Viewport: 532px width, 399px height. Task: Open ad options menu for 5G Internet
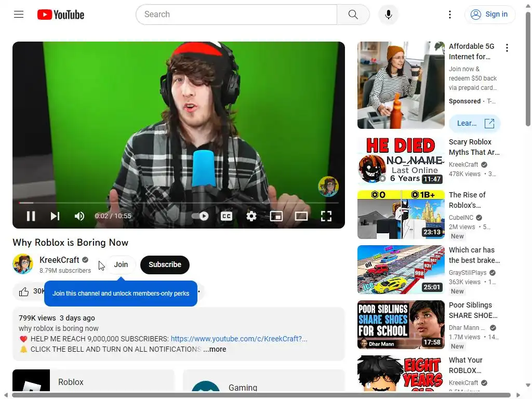tap(507, 48)
